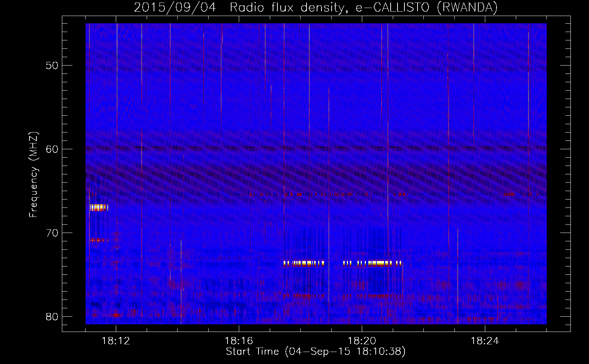Click the bright yellow burst near 67 MHz
589x364 pixels.
pyautogui.click(x=99, y=207)
